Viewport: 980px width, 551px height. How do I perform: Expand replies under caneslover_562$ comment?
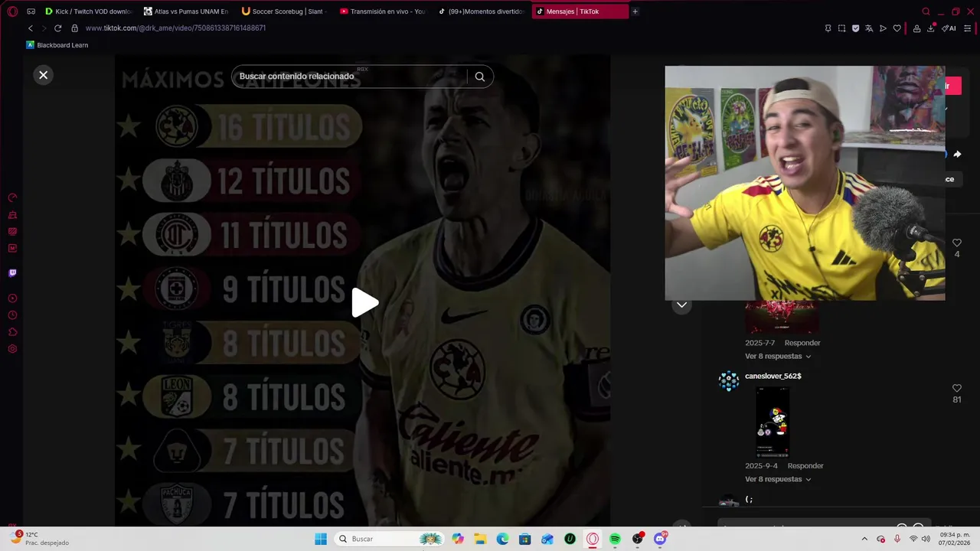[x=778, y=479]
